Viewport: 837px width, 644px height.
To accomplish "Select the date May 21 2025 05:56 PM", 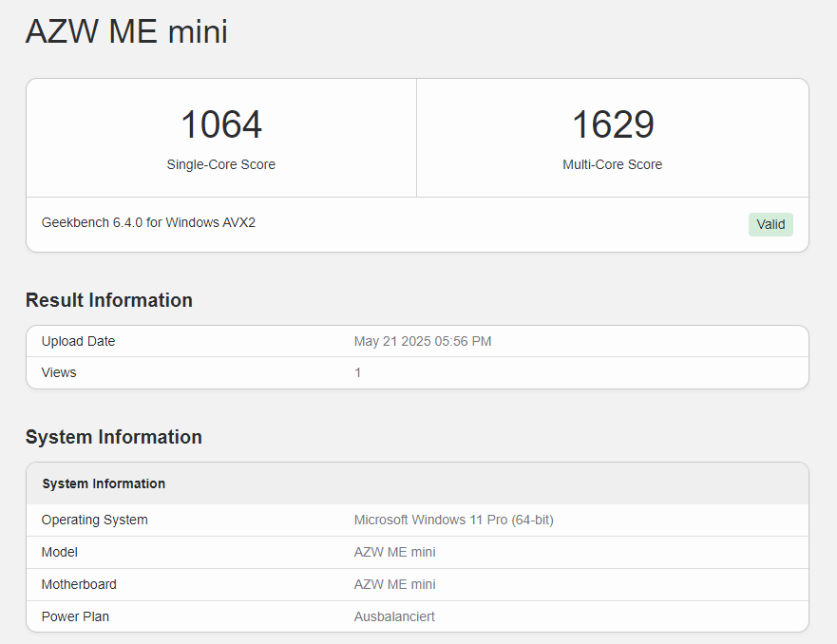I will coord(423,341).
